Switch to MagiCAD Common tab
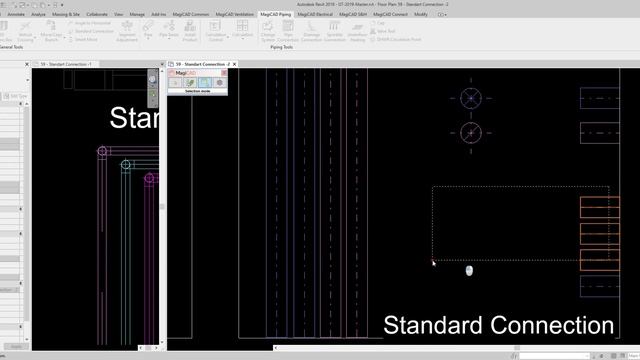This screenshot has width=640, height=360. click(191, 14)
